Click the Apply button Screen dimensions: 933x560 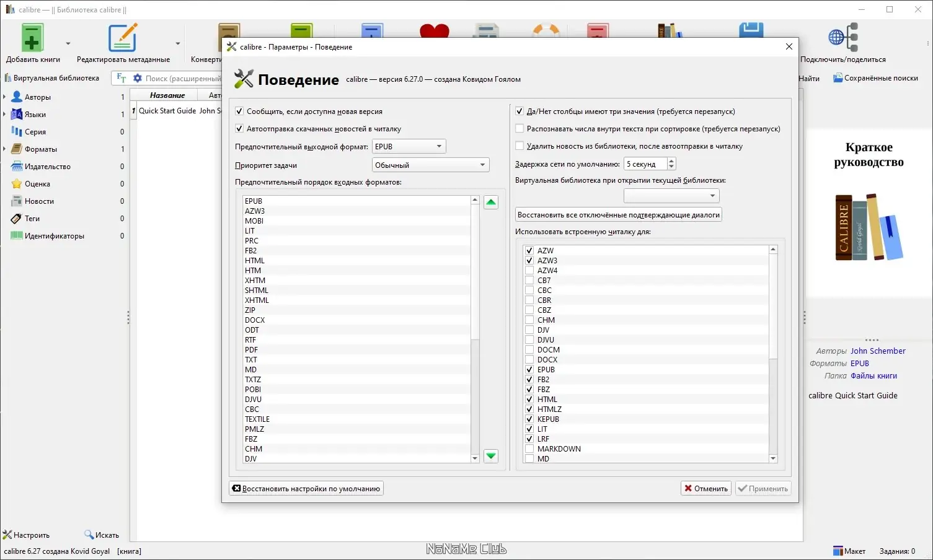tap(763, 489)
